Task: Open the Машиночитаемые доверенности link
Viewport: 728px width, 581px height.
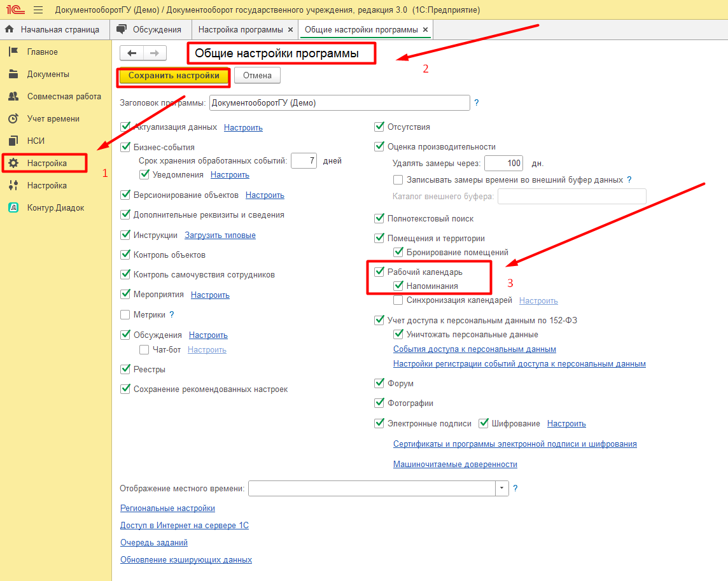Action: point(455,464)
